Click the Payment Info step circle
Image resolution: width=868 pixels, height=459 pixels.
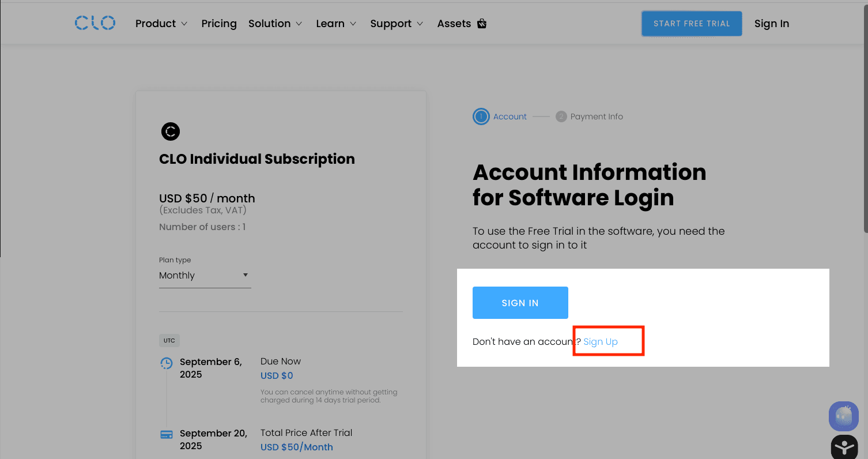(561, 116)
